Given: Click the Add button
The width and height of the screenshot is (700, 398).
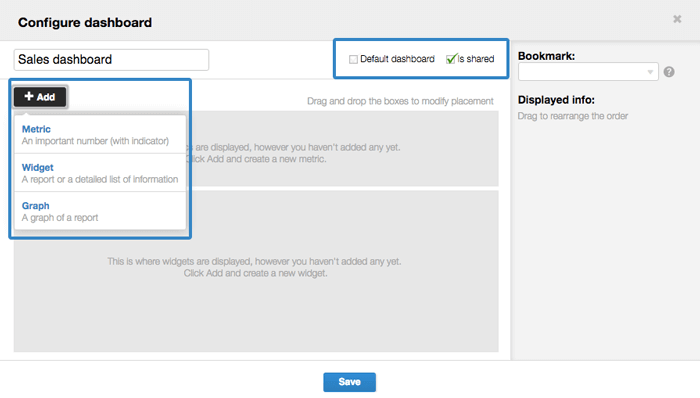Looking at the screenshot, I should click(x=40, y=97).
